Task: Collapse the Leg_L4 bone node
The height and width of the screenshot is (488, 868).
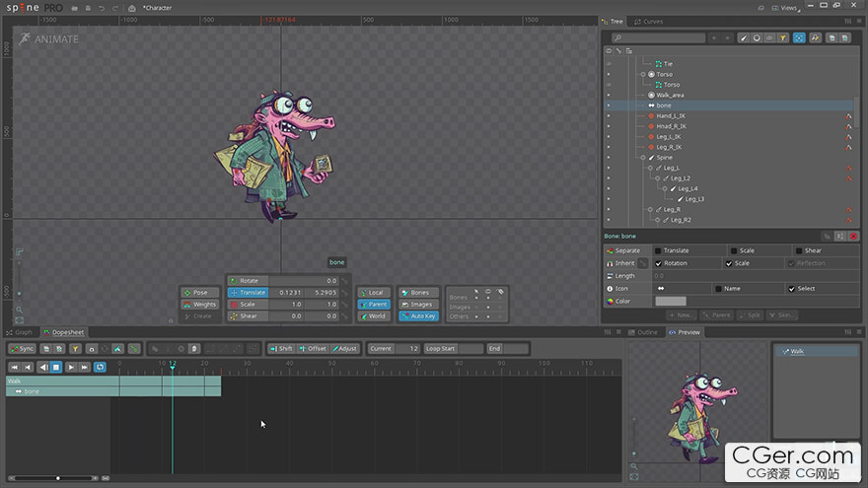Action: pyautogui.click(x=665, y=188)
